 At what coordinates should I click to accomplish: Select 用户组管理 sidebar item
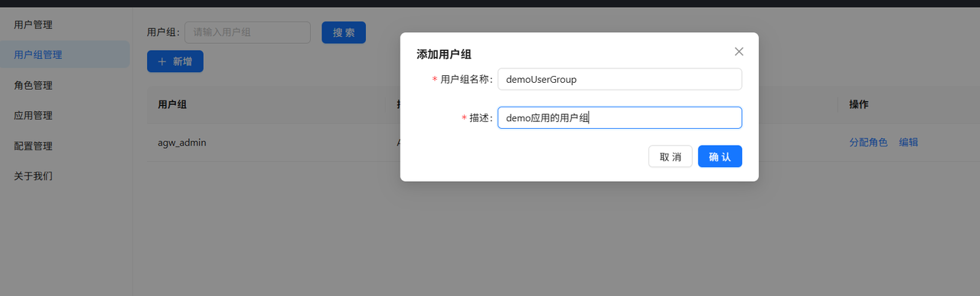[x=38, y=54]
